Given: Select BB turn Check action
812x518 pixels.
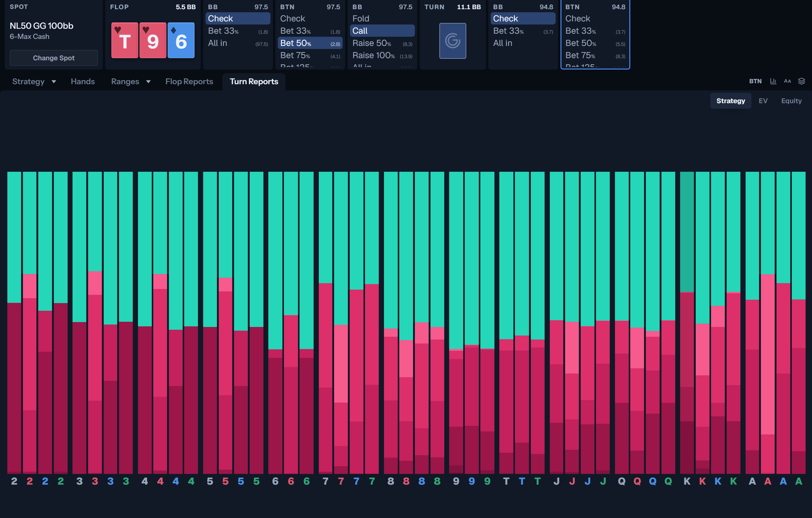Looking at the screenshot, I should (x=523, y=18).
